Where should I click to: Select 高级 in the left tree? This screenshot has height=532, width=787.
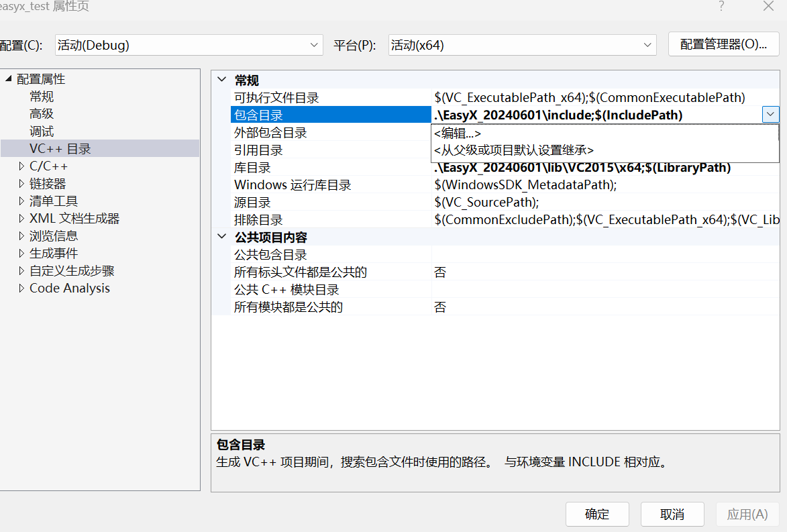[42, 114]
